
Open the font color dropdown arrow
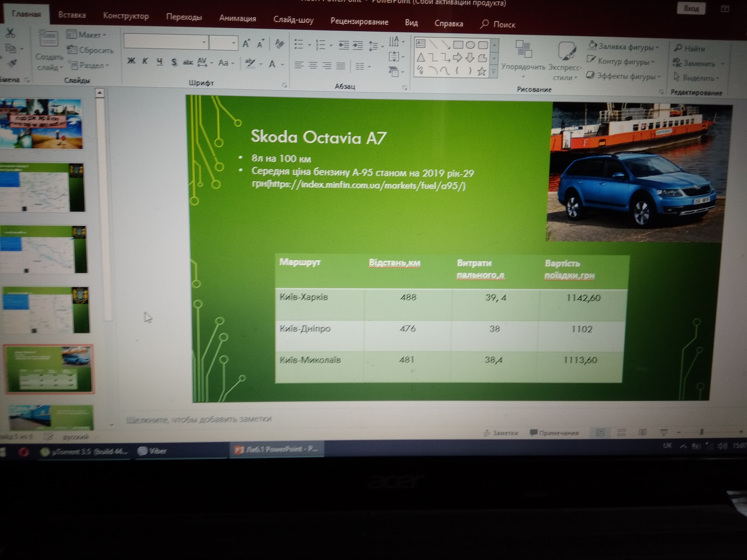pos(283,64)
